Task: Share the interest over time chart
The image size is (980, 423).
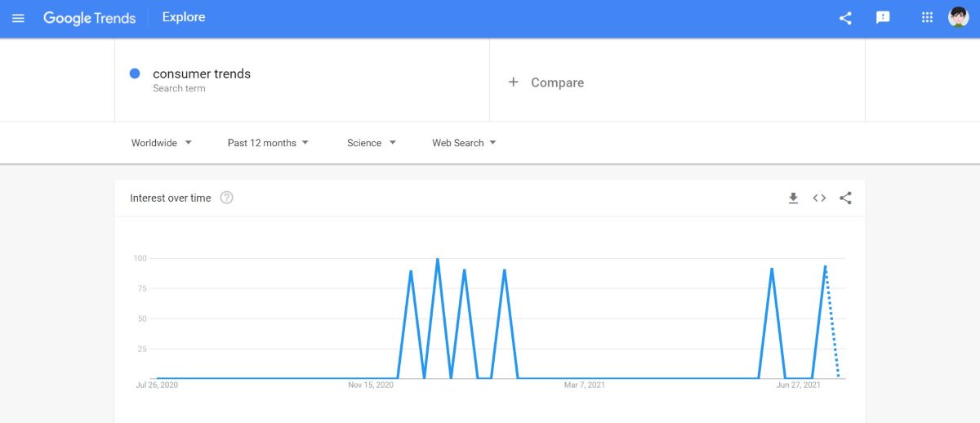Action: coord(845,198)
